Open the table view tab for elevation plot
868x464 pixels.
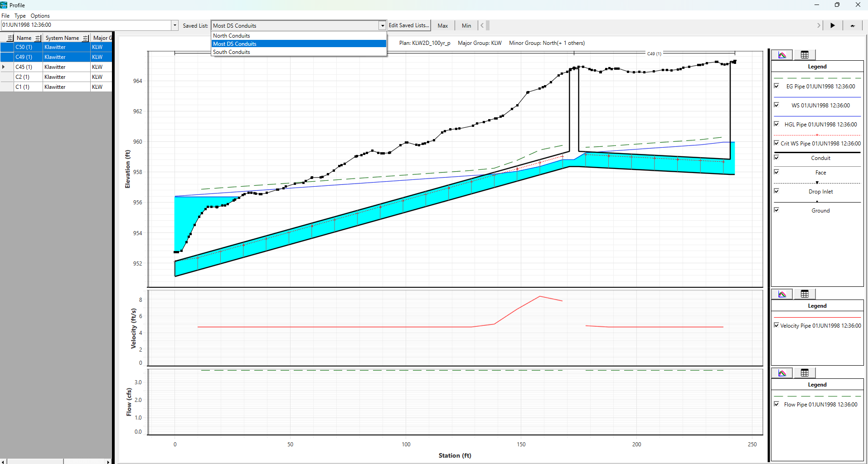point(805,55)
